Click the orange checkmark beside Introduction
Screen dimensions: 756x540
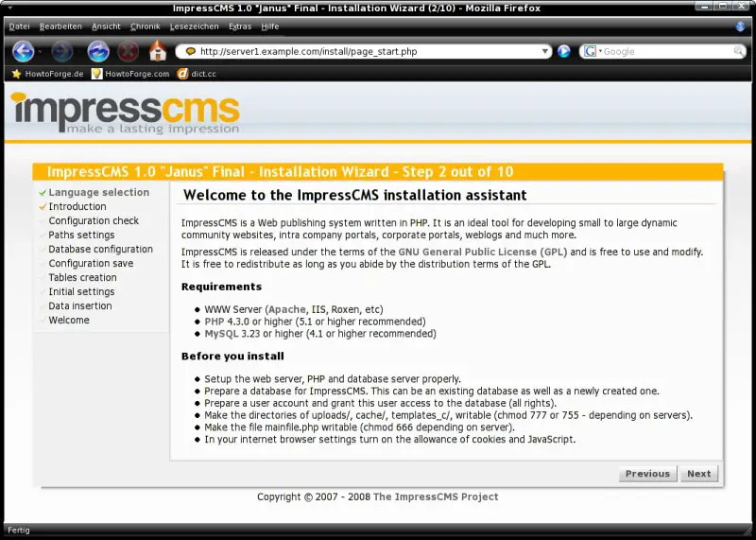point(43,206)
